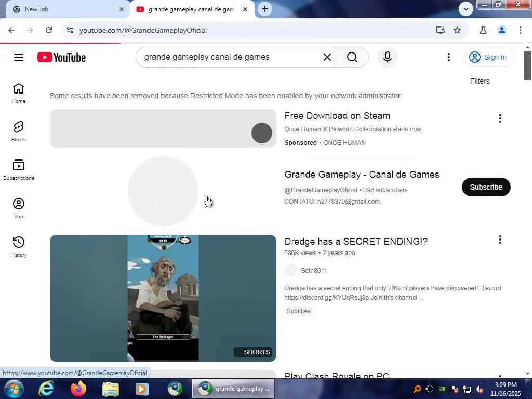This screenshot has height=399, width=532.
Task: Open Subscriptions in the sidebar
Action: click(x=19, y=170)
